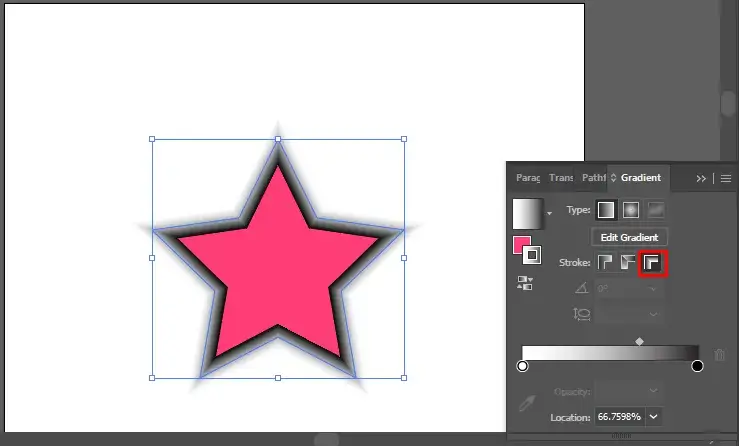Select the Radial Gradient type icon

631,210
